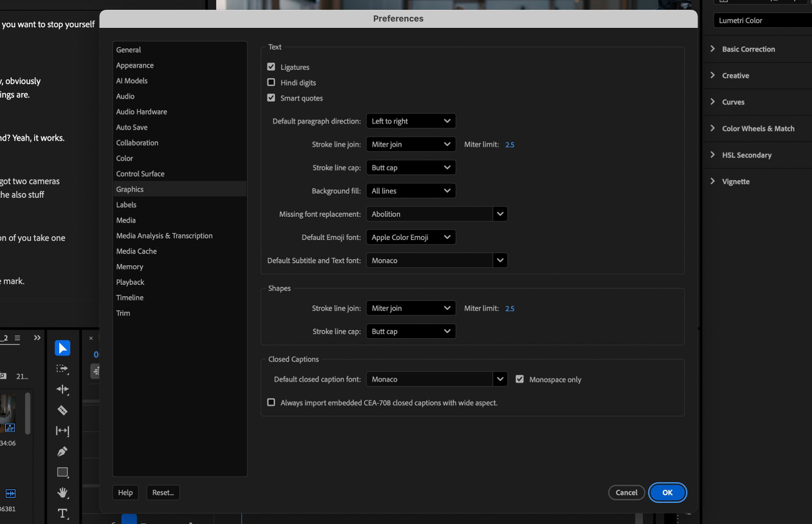Select the Track Select Forward tool
This screenshot has width=812, height=524.
[x=62, y=369]
